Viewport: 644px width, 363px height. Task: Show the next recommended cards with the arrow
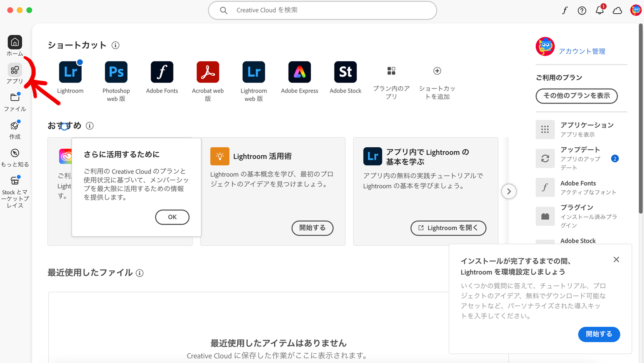coord(509,192)
